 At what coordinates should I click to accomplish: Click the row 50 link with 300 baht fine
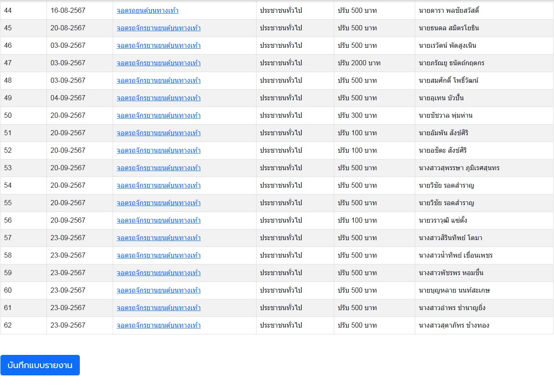[x=158, y=115]
